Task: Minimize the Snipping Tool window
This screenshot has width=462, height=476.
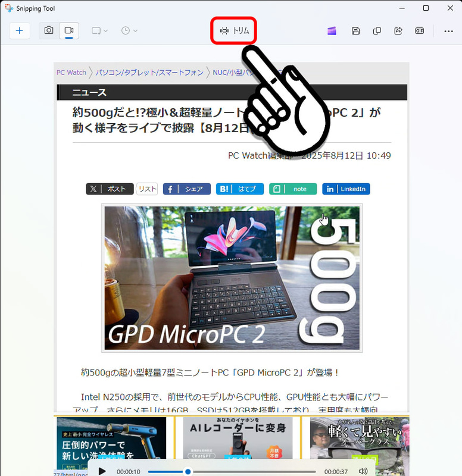Action: (x=402, y=8)
